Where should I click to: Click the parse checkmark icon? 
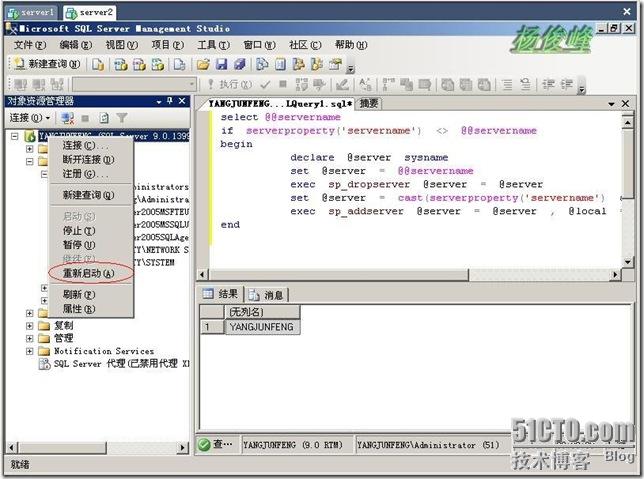(x=265, y=85)
